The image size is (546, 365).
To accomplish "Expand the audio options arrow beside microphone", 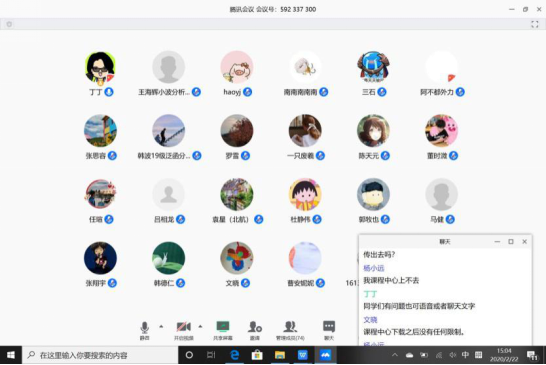I will pos(161,326).
